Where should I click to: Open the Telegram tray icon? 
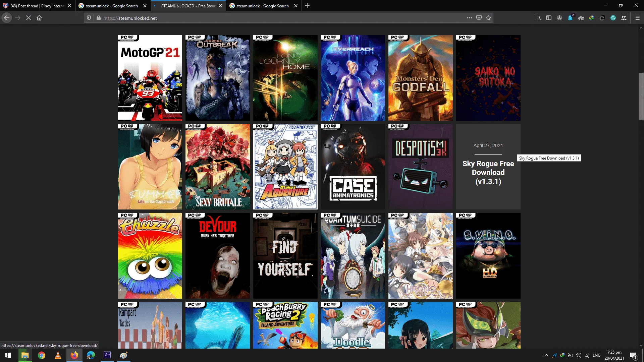pos(554,355)
